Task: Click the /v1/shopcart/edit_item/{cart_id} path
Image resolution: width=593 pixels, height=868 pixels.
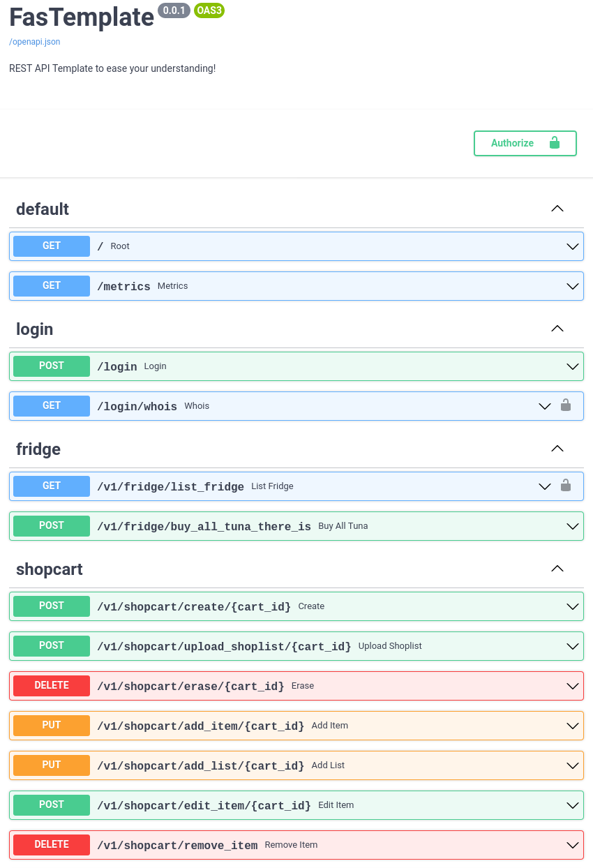Action: [204, 806]
